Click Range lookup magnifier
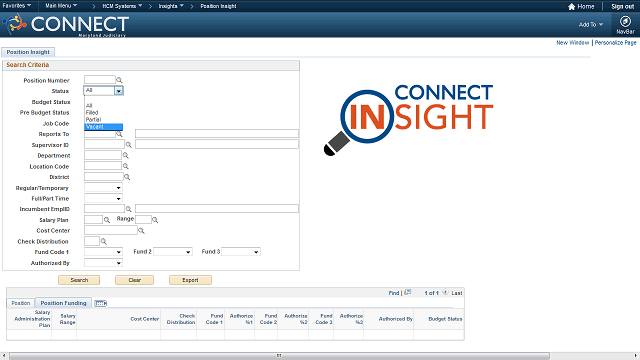The image size is (640, 360). 155,220
